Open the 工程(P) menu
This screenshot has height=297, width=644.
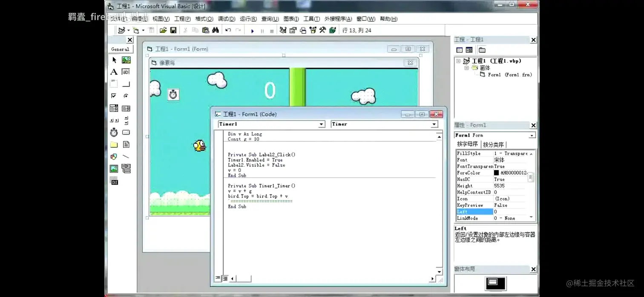[182, 19]
